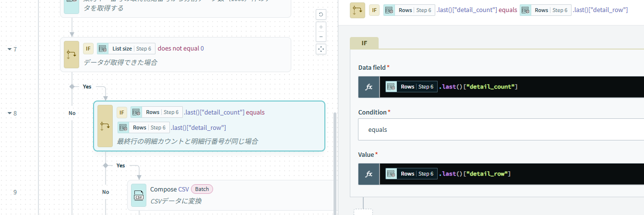Click the step 7 IF branch icon
Screen dimensions: 644x215
72,54
